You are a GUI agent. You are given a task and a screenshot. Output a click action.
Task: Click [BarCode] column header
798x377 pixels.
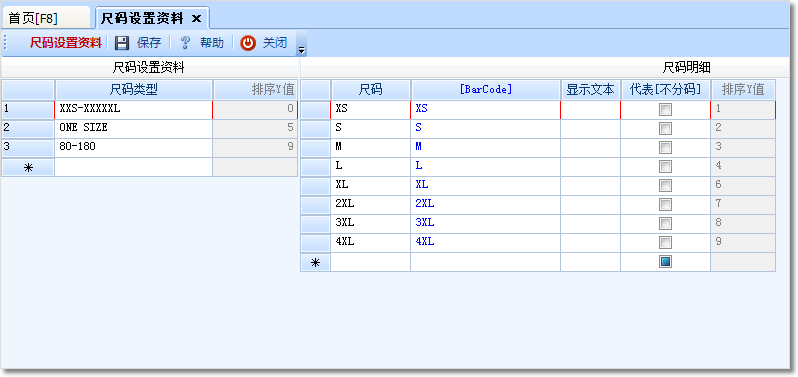(x=486, y=90)
